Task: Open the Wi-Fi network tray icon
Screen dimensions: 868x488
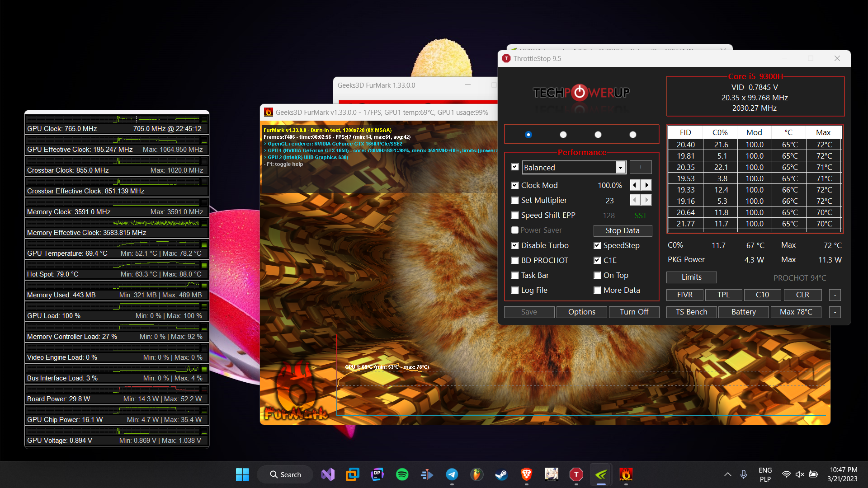Action: (x=787, y=474)
